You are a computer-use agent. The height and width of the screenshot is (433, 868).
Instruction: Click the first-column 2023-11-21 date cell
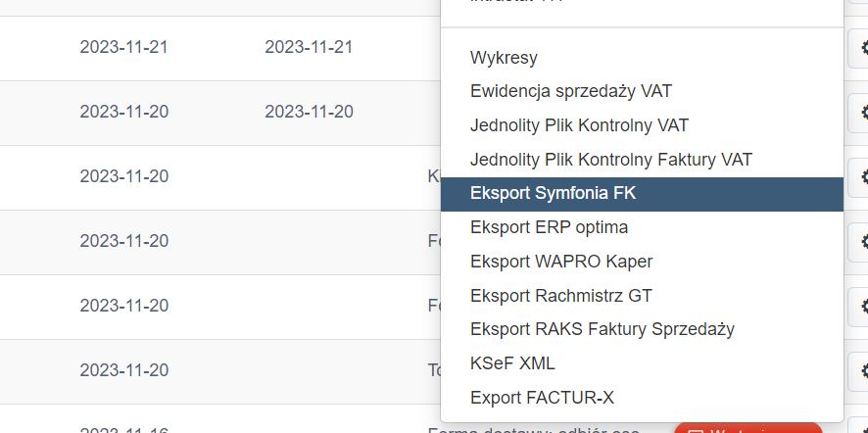(x=124, y=47)
